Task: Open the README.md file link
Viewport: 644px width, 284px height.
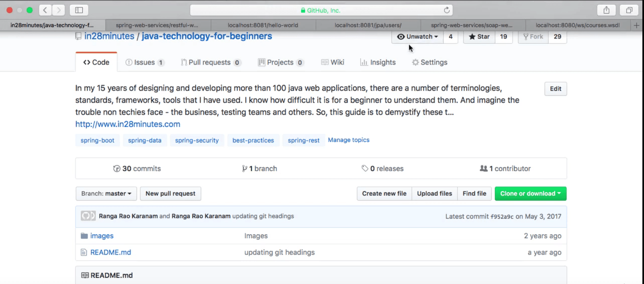Action: [x=110, y=252]
